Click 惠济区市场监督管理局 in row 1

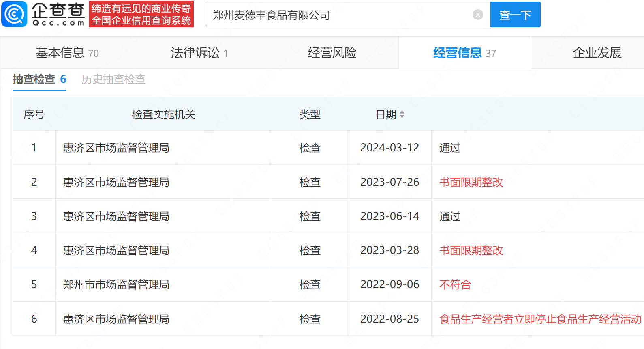click(116, 148)
